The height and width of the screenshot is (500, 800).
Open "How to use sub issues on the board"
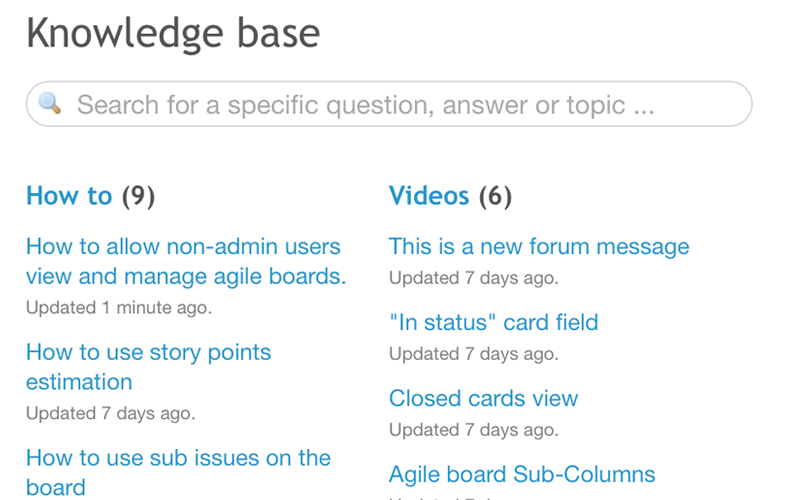point(178,472)
